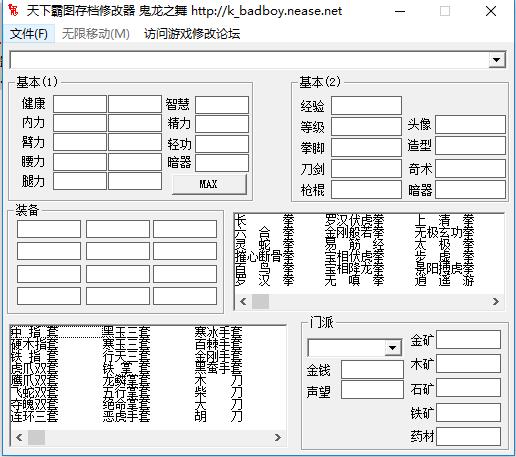Click the 头像 input field
Viewport: 516px width, 457px height.
(x=470, y=124)
